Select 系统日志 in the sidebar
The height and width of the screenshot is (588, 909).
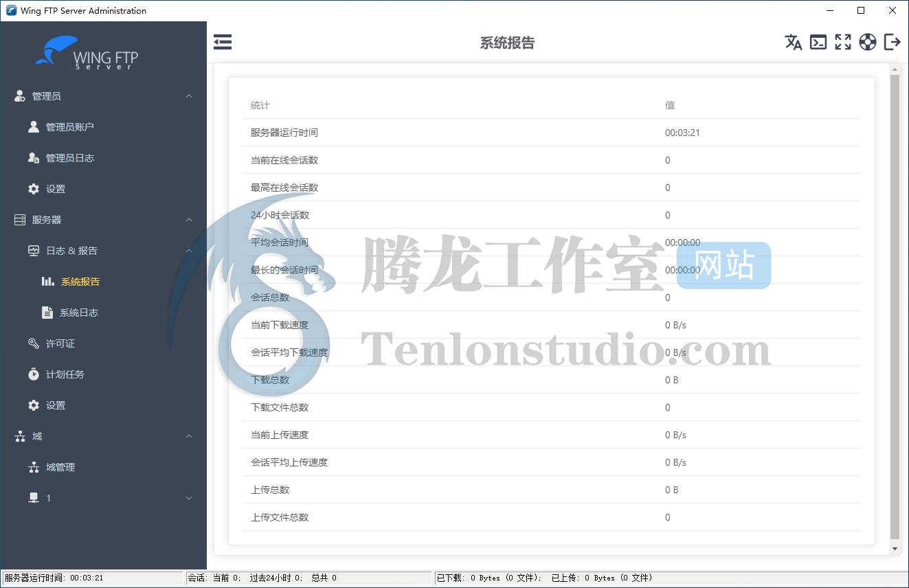tap(78, 313)
